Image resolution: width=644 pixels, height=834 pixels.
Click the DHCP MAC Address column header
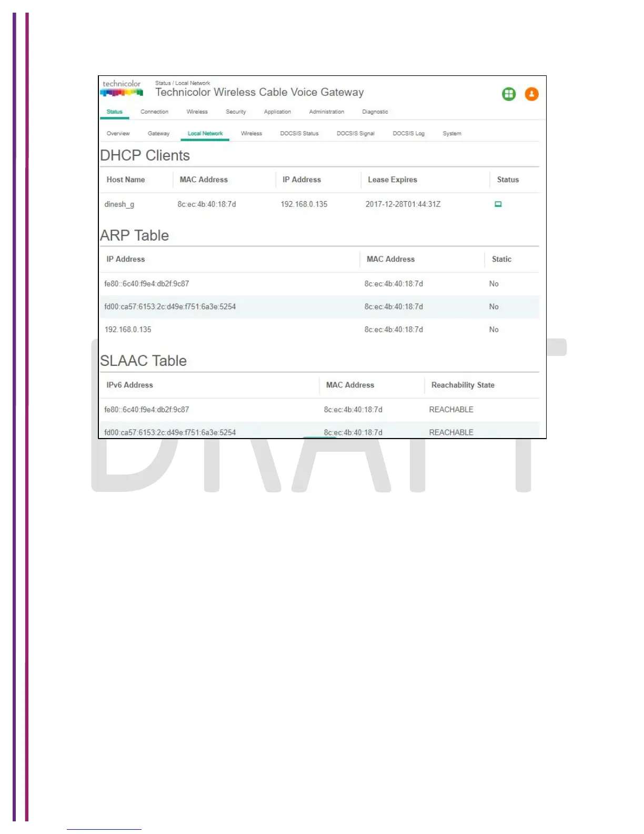pos(204,180)
